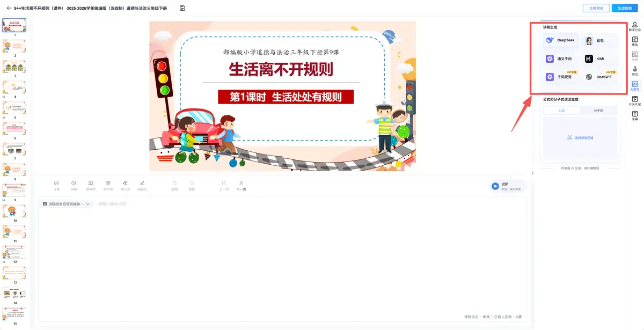Open the 模版 sidebar panel
This screenshot has width=644, height=330.
pos(635,41)
